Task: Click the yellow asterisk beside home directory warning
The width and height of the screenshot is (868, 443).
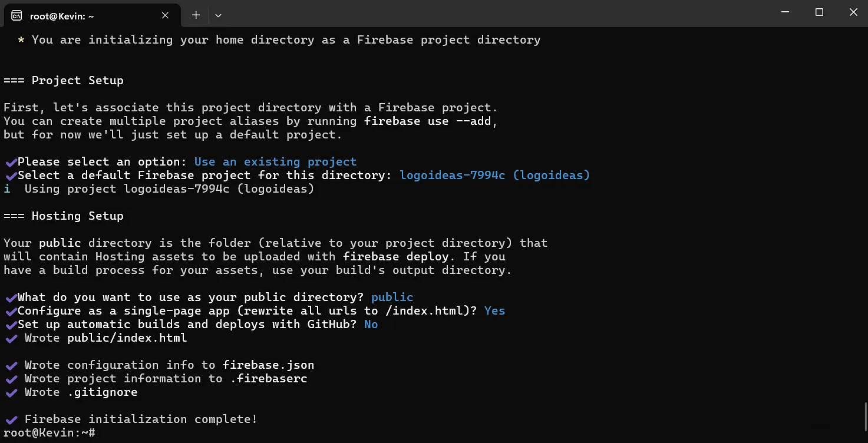Action: tap(21, 40)
